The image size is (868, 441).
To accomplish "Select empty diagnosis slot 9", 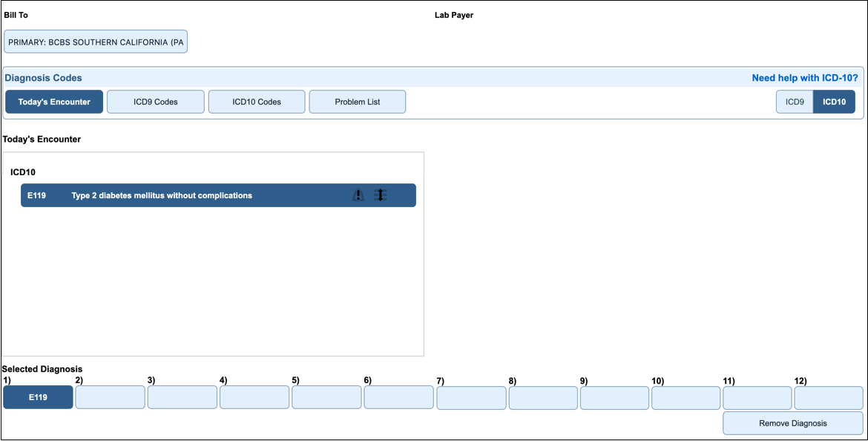I will [x=614, y=398].
